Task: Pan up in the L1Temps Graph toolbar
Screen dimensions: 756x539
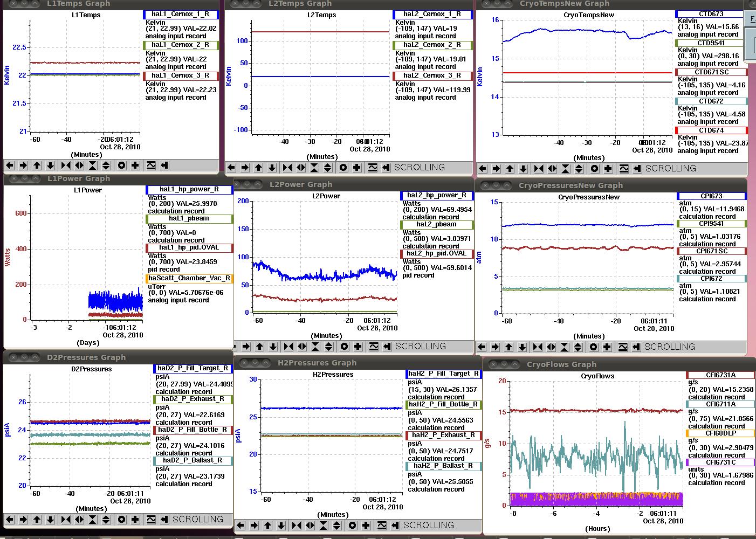Action: pos(37,165)
